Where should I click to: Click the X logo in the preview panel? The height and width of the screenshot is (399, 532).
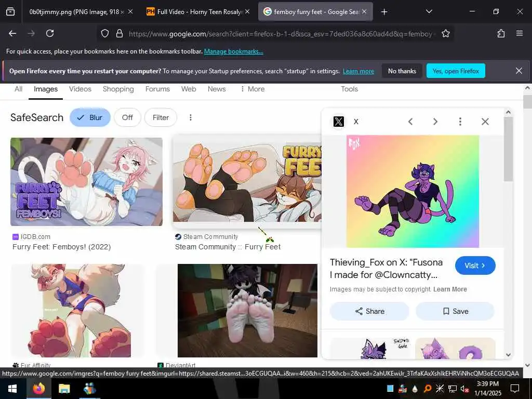coord(338,122)
